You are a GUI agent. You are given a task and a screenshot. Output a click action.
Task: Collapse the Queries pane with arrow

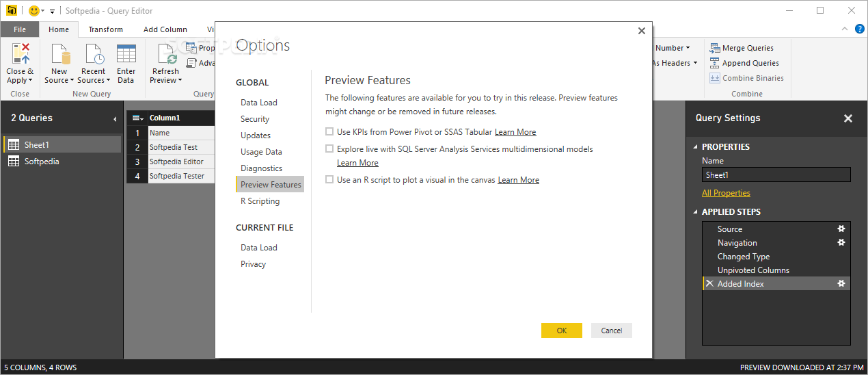[115, 119]
